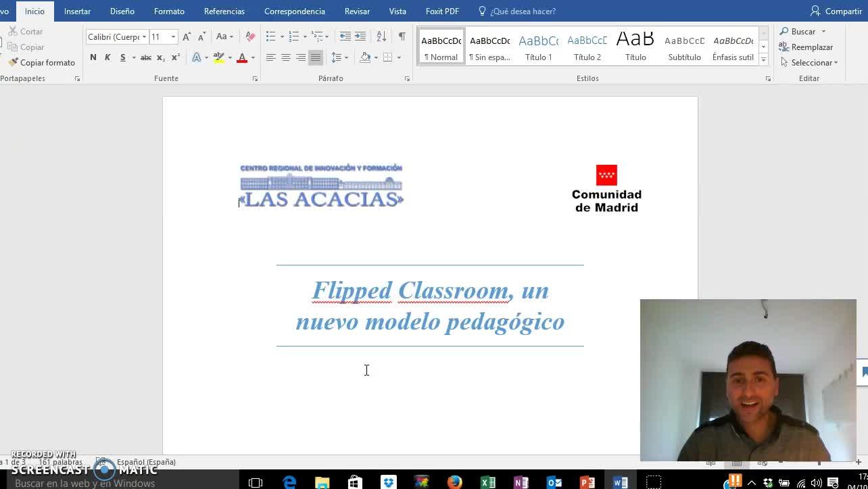Apply strikethrough to the text
The width and height of the screenshot is (868, 489).
tap(145, 57)
